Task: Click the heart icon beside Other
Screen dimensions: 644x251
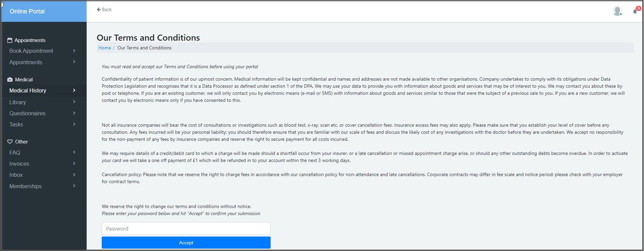Action: click(10, 142)
